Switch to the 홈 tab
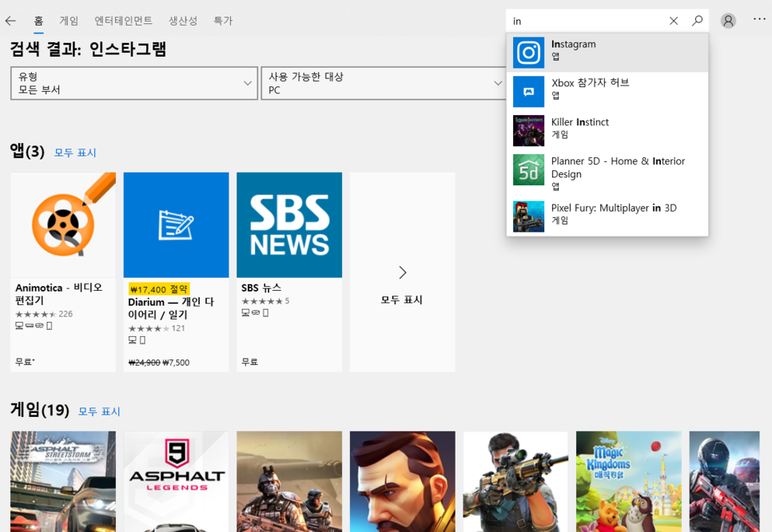This screenshot has width=772, height=532. point(38,21)
